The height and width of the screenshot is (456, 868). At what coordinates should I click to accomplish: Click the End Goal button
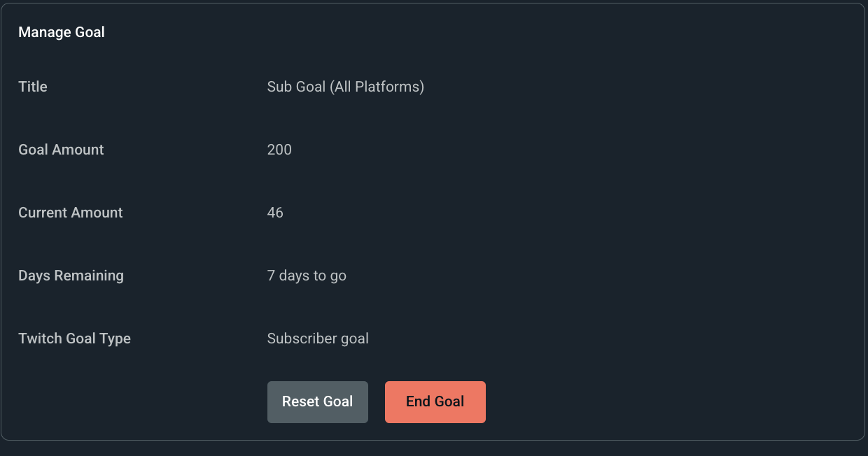(x=435, y=401)
